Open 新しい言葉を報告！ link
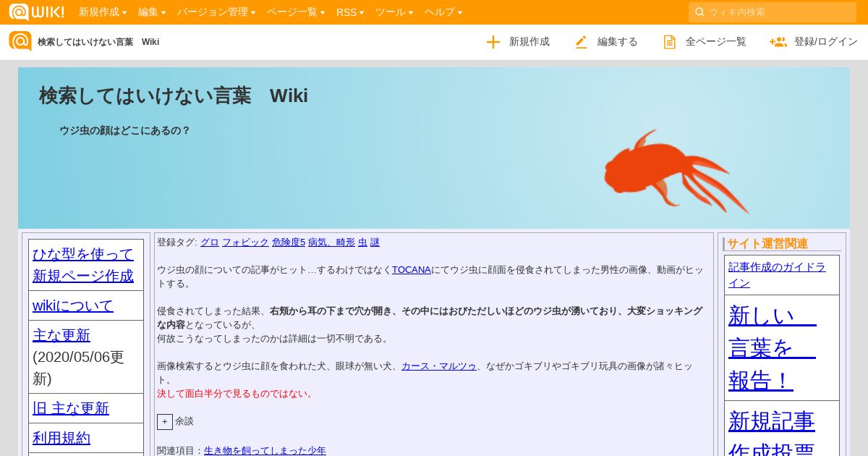The width and height of the screenshot is (868, 456). click(772, 348)
